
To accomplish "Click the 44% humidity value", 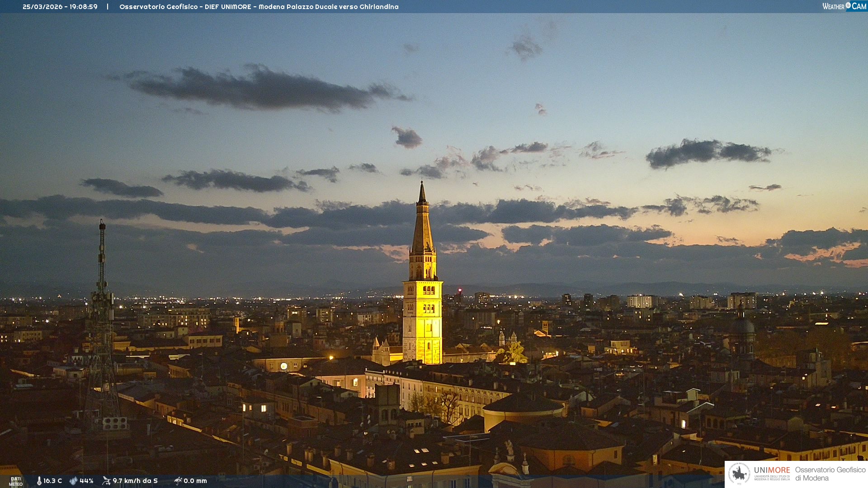I will click(x=86, y=481).
